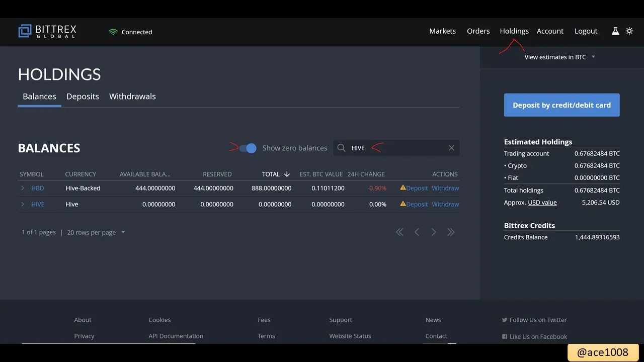The image size is (644, 362).
Task: Click Follow Us on Twitter link
Action: coord(538,320)
